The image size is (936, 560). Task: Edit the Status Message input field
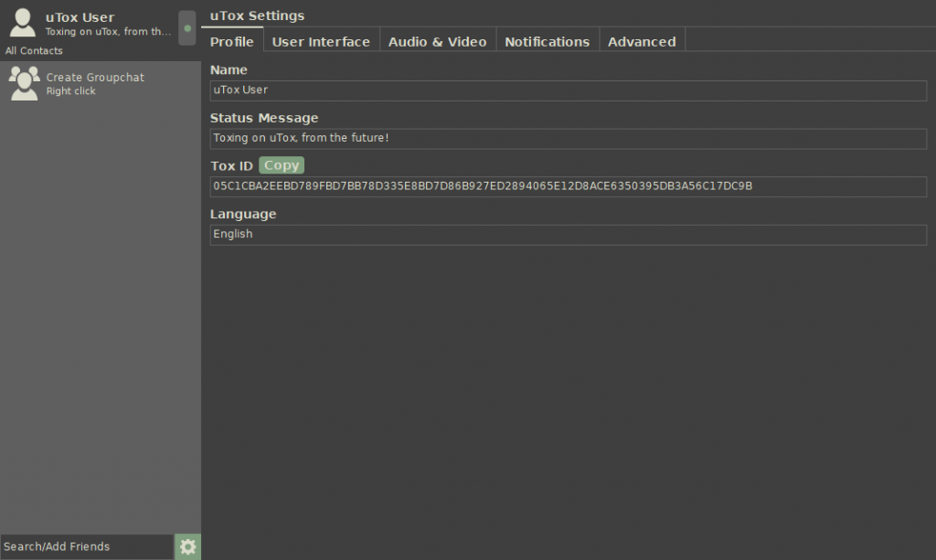point(569,138)
